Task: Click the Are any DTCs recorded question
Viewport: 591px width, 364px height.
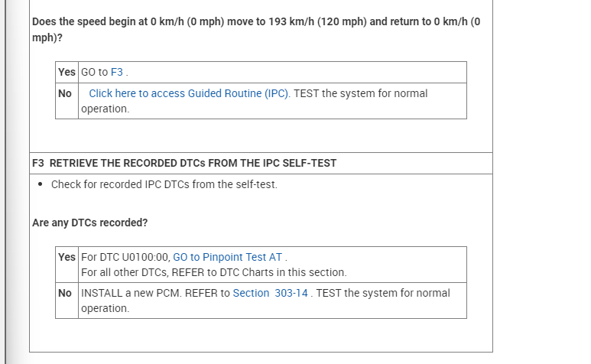Action: [x=89, y=223]
